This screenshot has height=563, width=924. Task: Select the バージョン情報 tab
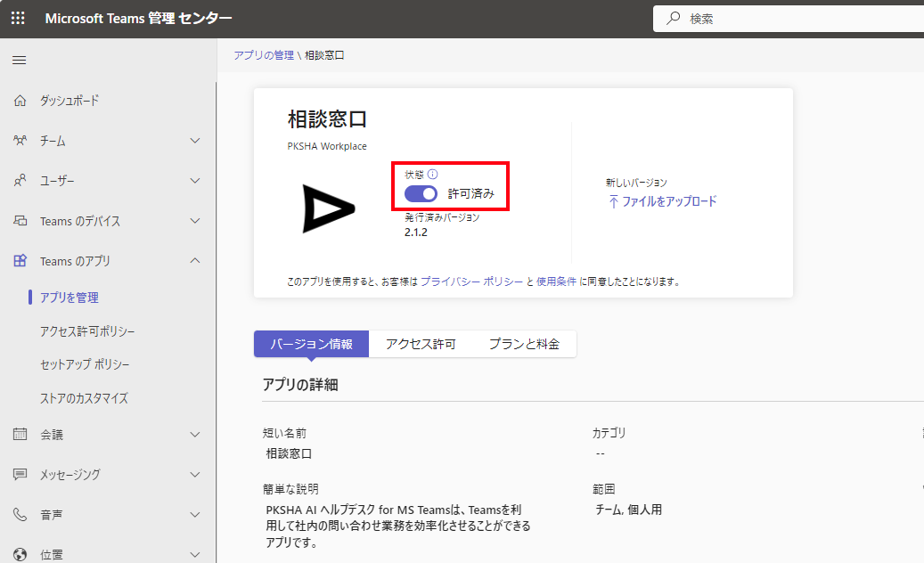(x=311, y=344)
